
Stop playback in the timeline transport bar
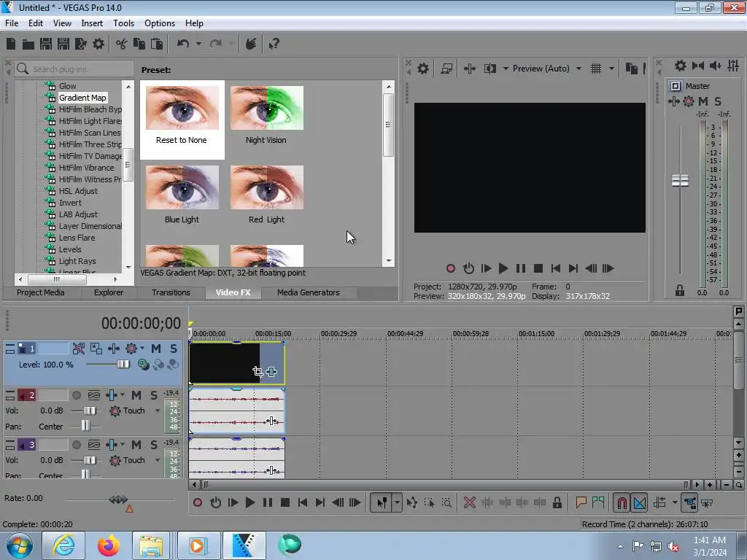(285, 502)
